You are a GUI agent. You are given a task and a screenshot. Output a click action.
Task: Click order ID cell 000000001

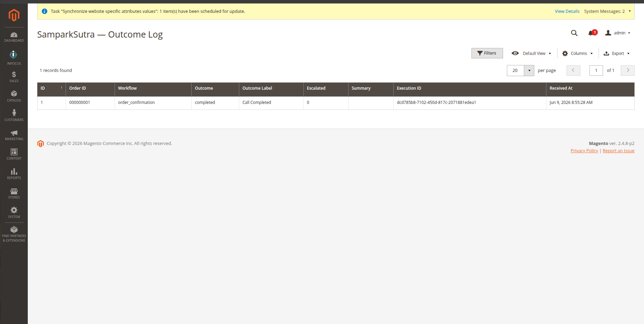point(90,103)
